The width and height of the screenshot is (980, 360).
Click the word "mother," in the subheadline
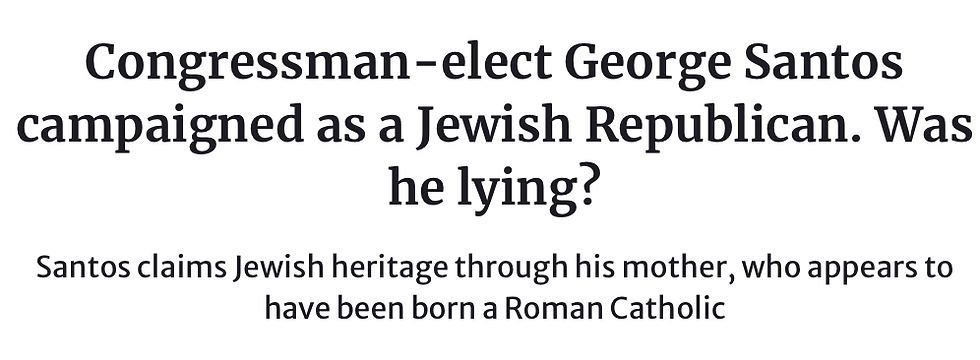click(676, 269)
